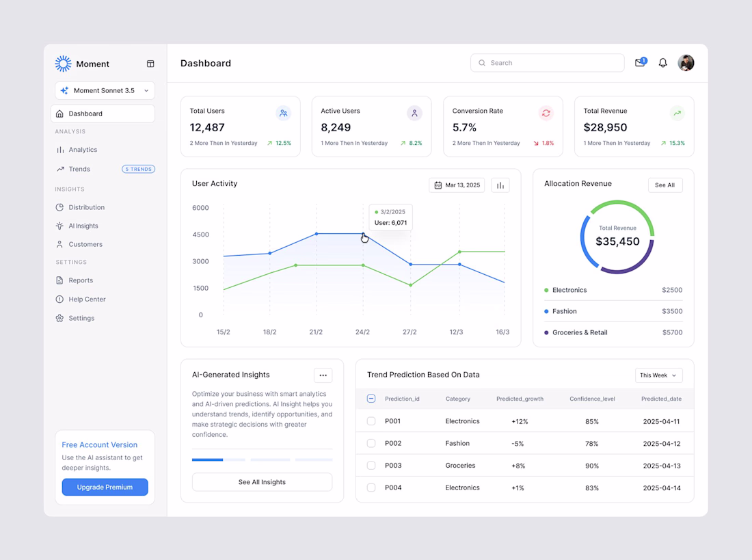The height and width of the screenshot is (560, 752).
Task: Click the 2025-04-13 date cell
Action: pos(662,466)
